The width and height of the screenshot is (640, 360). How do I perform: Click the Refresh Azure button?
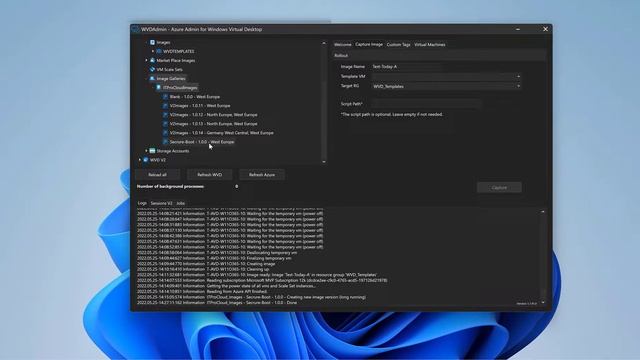pyautogui.click(x=262, y=175)
